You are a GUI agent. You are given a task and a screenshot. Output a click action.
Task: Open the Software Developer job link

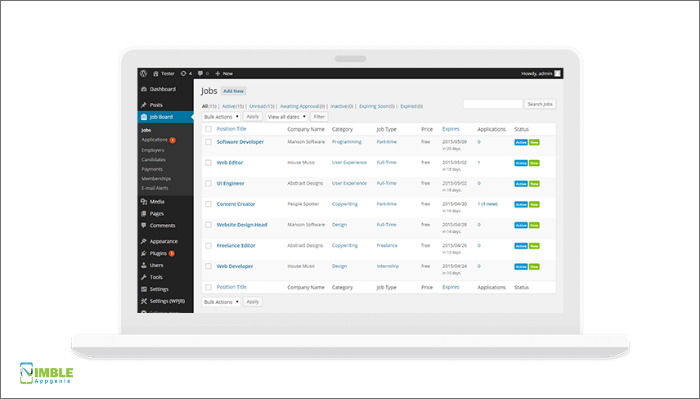240,142
